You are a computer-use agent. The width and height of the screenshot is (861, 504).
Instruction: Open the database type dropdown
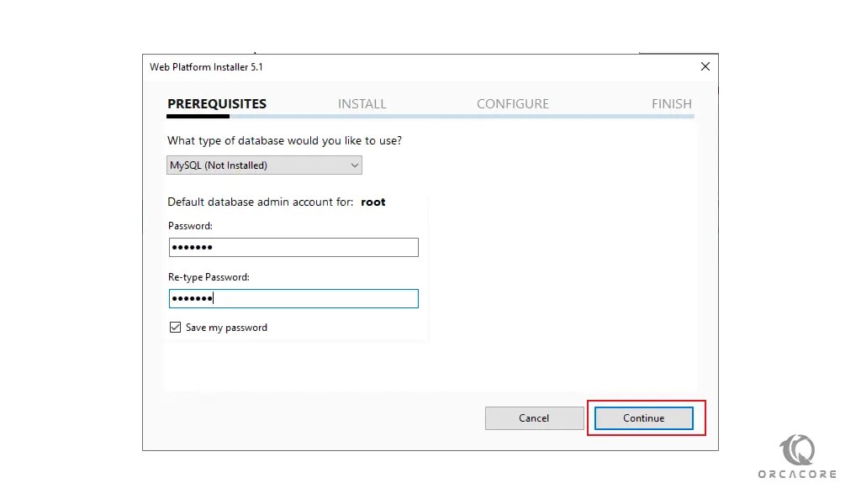tap(263, 165)
